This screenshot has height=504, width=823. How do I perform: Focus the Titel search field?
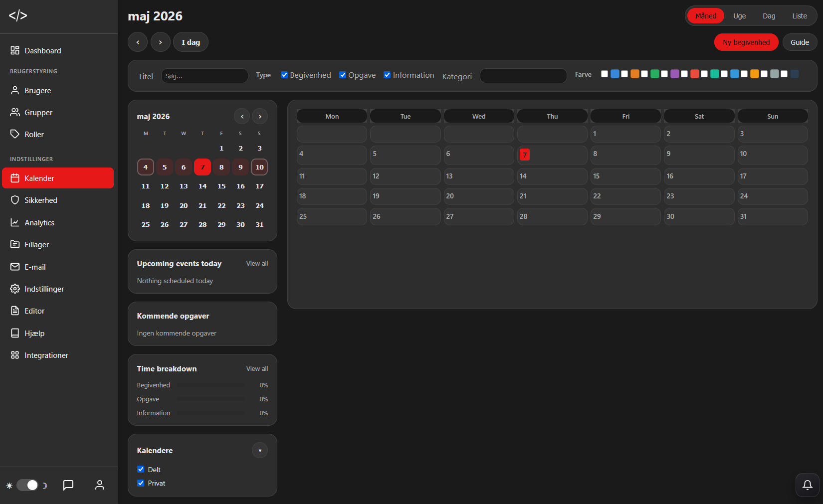click(x=205, y=76)
